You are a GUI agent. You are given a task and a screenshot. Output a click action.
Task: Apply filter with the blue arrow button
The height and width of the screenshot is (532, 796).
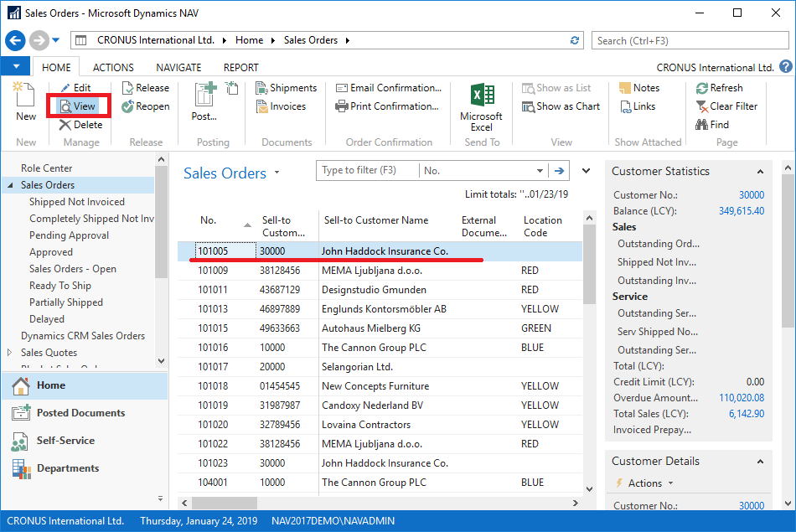(x=559, y=171)
